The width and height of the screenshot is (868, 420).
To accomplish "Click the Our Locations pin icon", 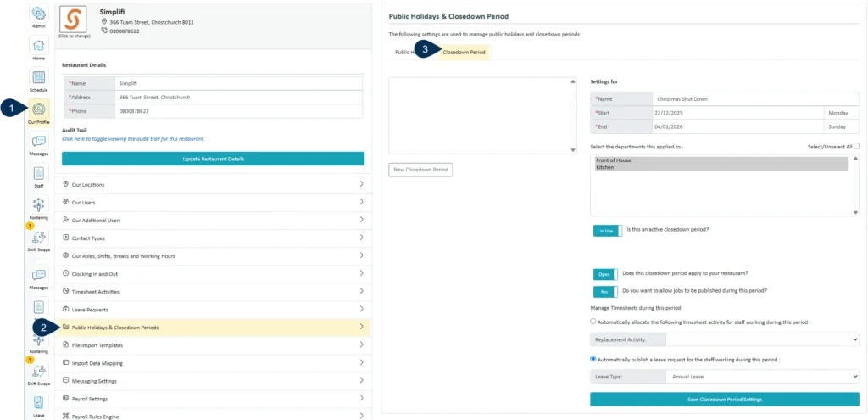I will tap(66, 184).
